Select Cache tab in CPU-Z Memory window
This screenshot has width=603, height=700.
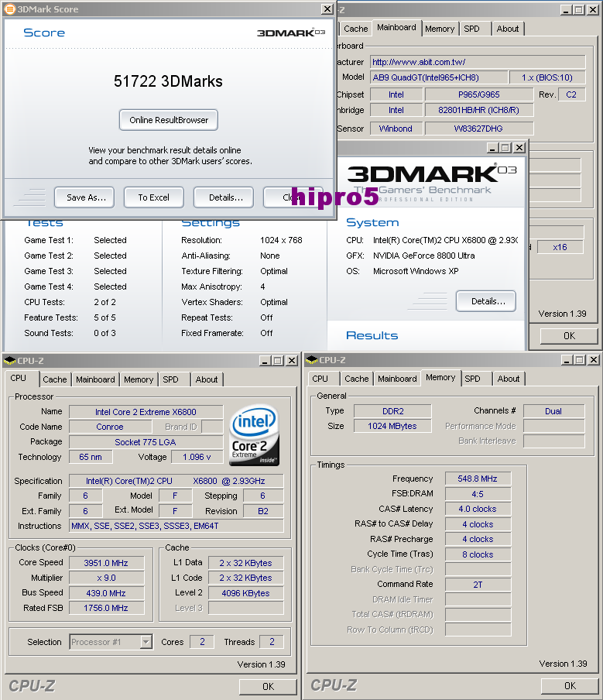(357, 379)
